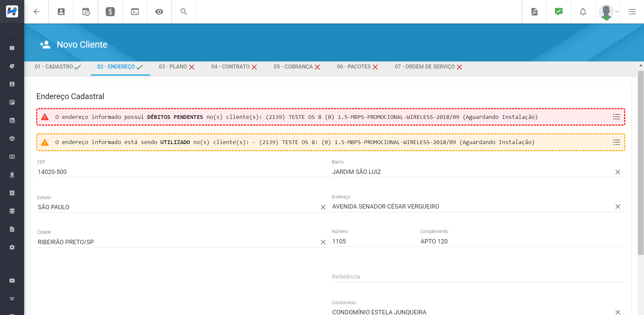Clear the Estado field
The image size is (644, 315).
[323, 207]
